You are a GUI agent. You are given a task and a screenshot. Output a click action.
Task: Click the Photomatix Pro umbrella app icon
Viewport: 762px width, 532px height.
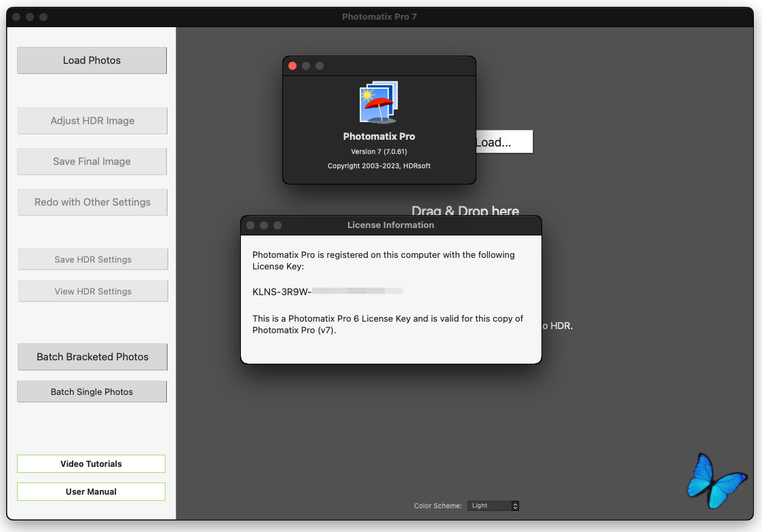379,102
